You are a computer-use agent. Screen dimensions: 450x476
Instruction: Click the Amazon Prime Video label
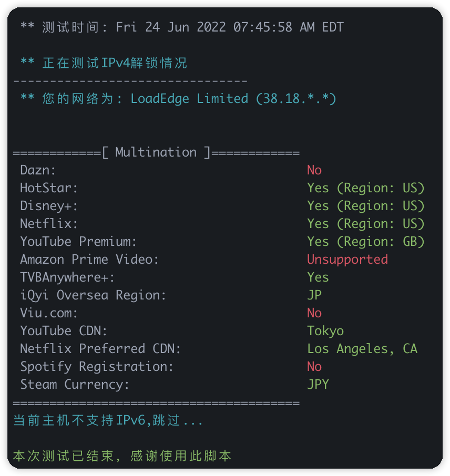(89, 260)
